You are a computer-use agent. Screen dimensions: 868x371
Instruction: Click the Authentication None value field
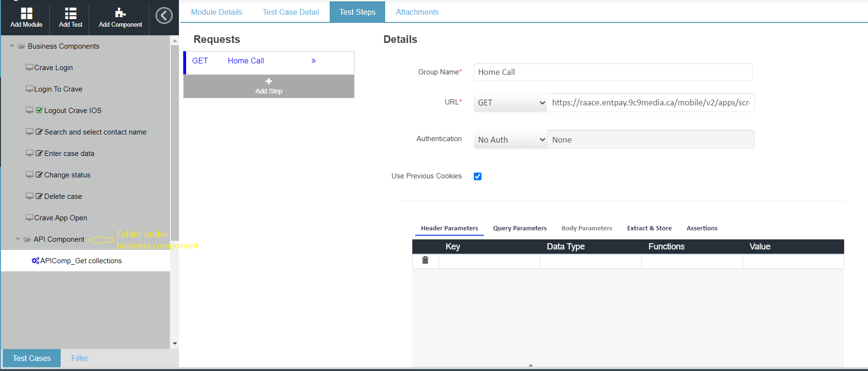coord(651,140)
